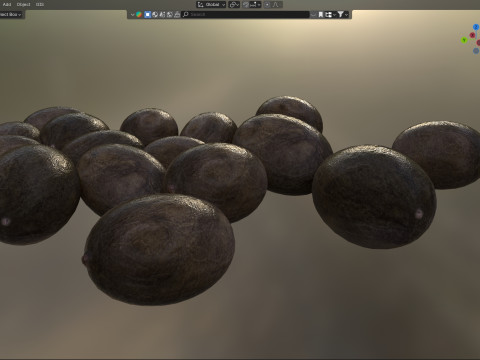The width and height of the screenshot is (480, 360).
Task: Click the icon just left of search field
Action: 177,15
